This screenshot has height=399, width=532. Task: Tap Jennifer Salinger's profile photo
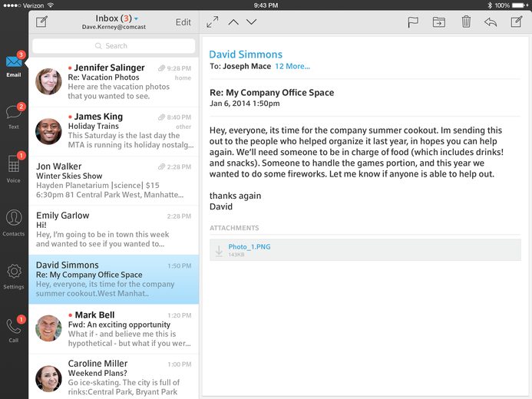point(48,81)
